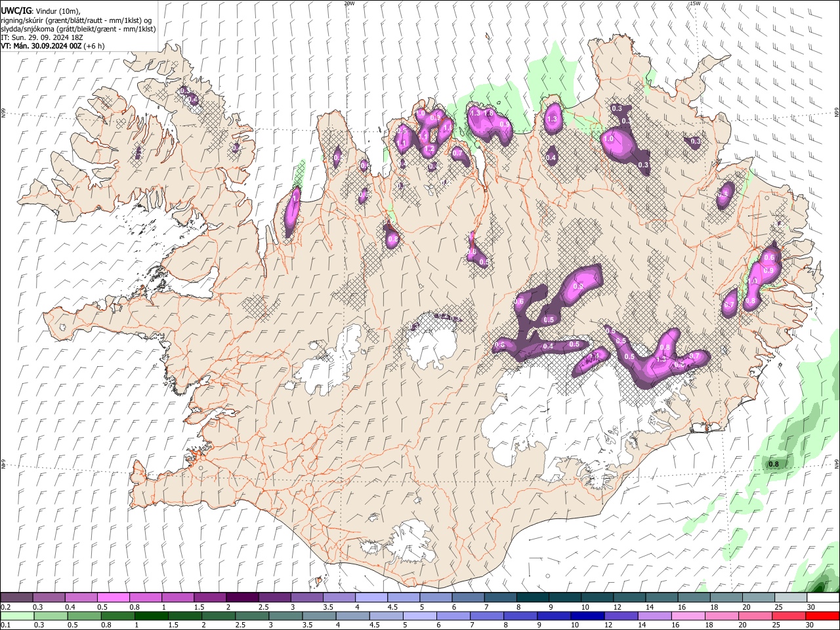Viewport: 840px width, 630px height.
Task: Click the '30' label in bottom legend row
Action: (x=810, y=625)
